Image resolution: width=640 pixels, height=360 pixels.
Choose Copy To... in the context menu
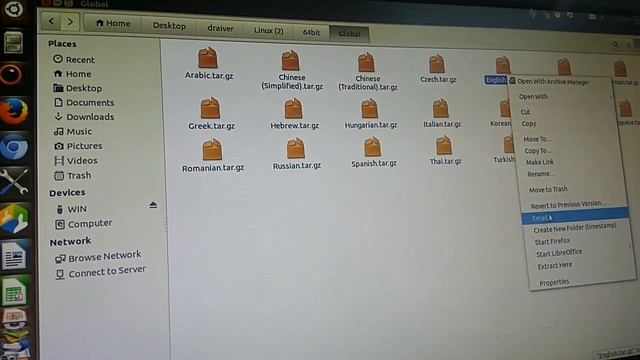point(538,151)
